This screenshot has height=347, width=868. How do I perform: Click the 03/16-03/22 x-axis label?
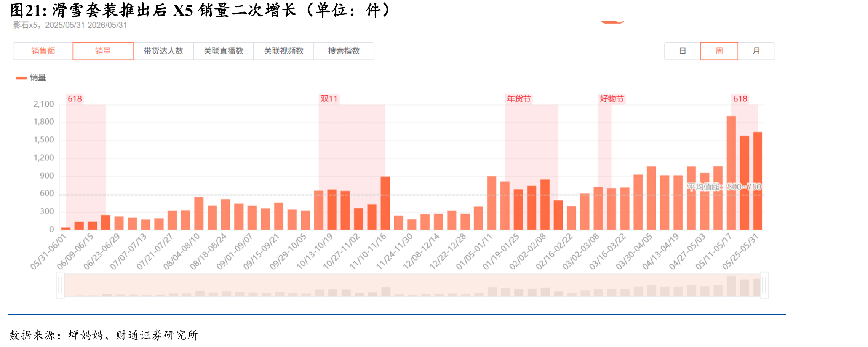(x=608, y=252)
